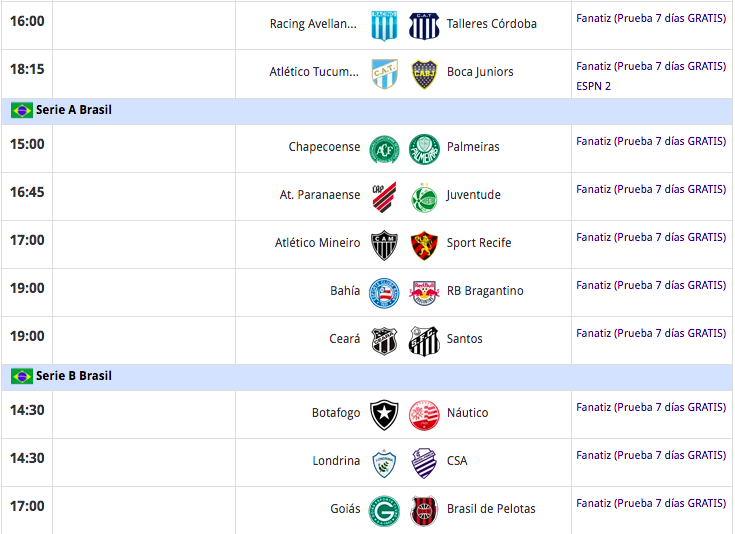735x534 pixels.
Task: Click the Racing Avellaneda crest
Action: tap(384, 25)
